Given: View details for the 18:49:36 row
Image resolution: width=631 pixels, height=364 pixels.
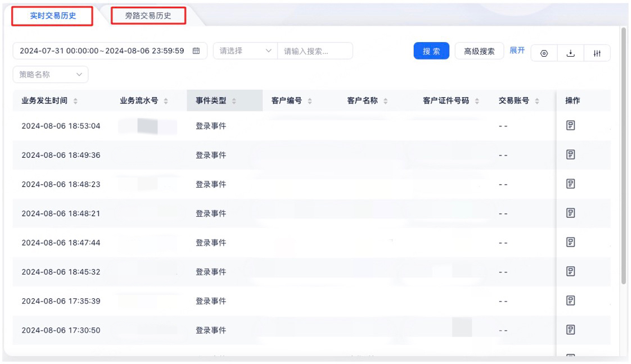Looking at the screenshot, I should pyautogui.click(x=570, y=154).
